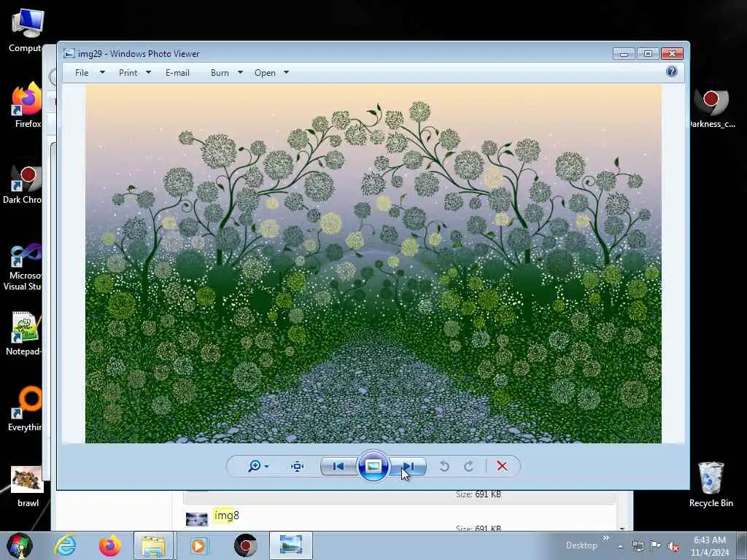The height and width of the screenshot is (560, 747).
Task: Open the Windows Start menu
Action: [x=19, y=545]
